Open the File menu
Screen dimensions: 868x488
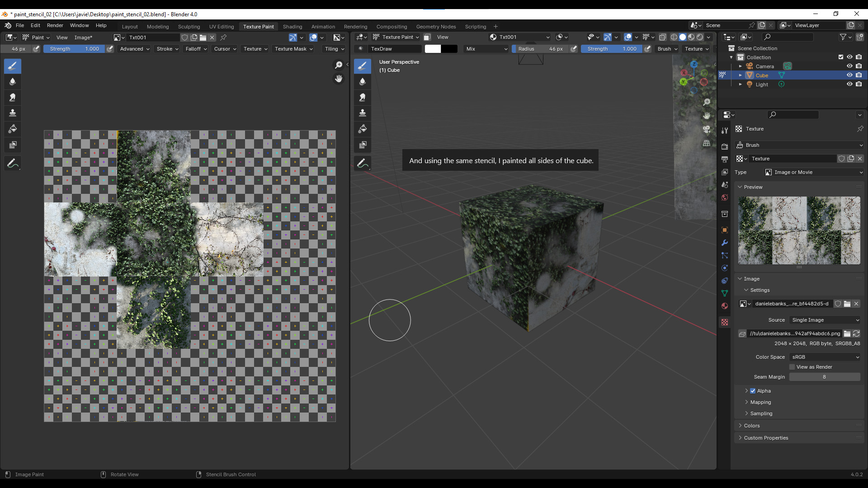click(19, 25)
